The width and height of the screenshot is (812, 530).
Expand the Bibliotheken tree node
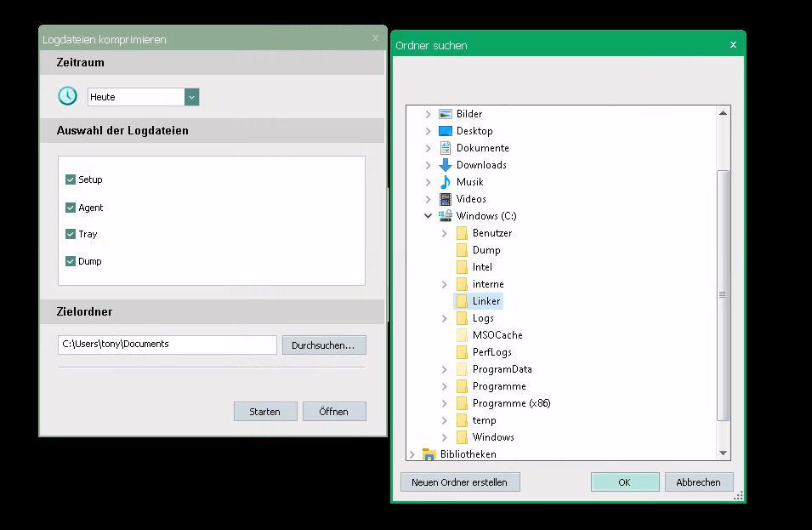(412, 454)
